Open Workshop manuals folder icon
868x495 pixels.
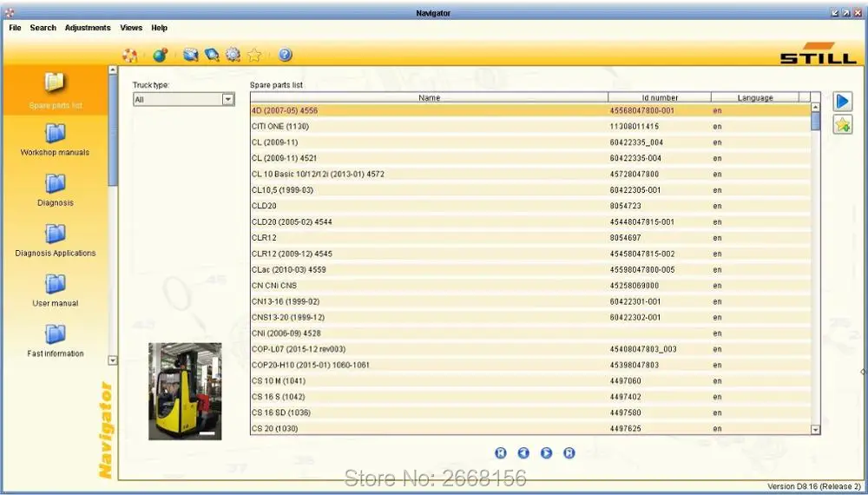[55, 134]
